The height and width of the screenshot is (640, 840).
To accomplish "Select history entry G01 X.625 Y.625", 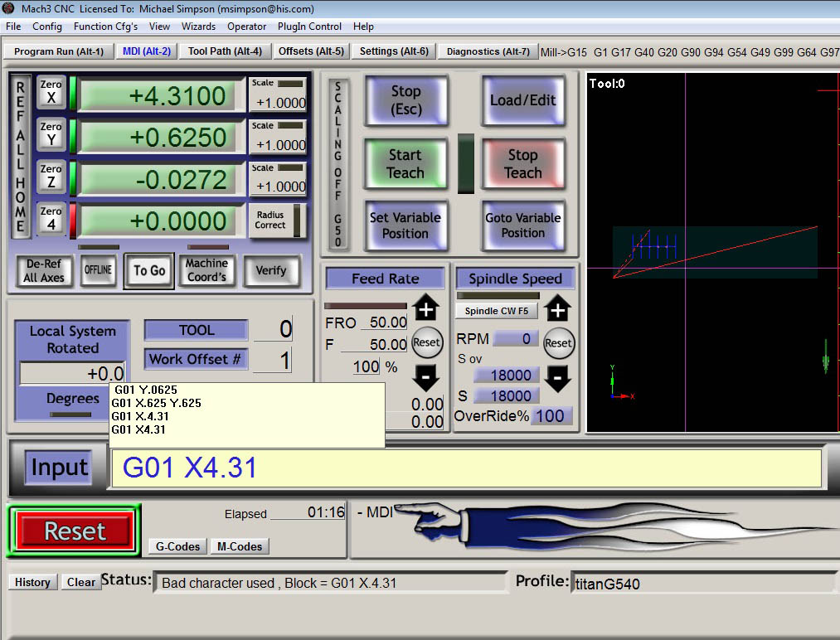I will 157,403.
